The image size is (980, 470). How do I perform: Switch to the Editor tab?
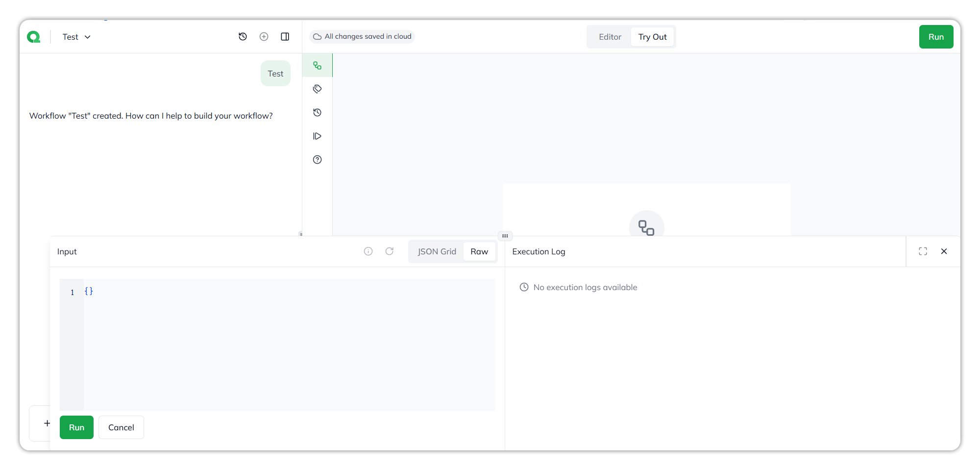point(610,37)
